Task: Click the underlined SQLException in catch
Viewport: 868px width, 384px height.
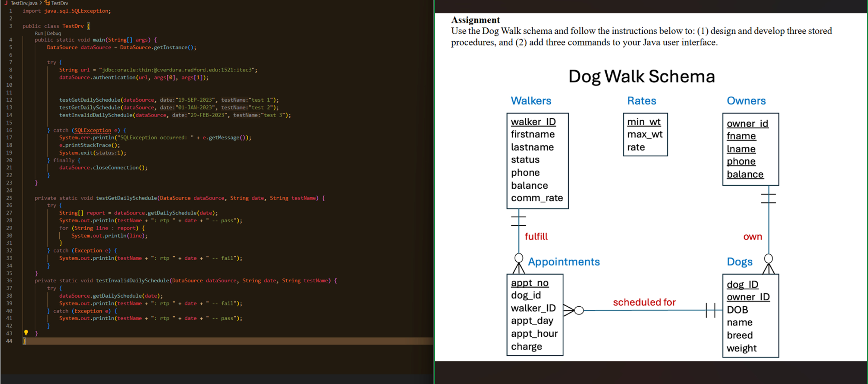Action: pos(93,130)
